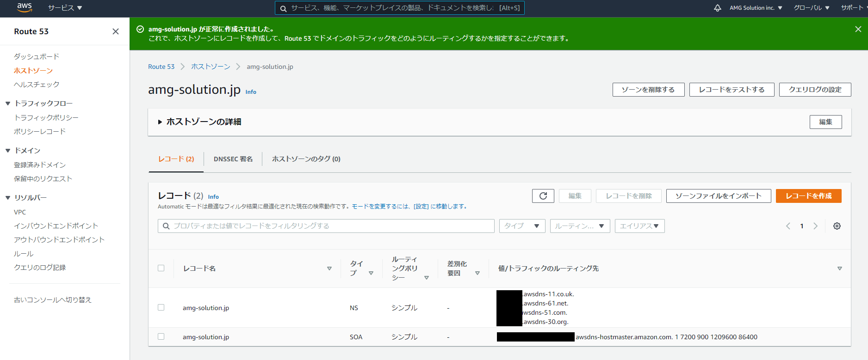
Task: Open the AWS home logo
Action: 24,7
